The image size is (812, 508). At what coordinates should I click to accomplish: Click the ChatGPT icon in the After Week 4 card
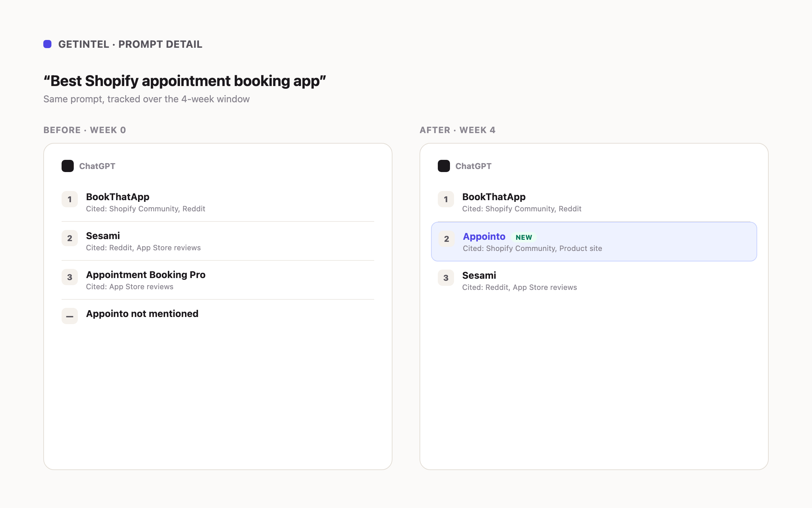(444, 166)
